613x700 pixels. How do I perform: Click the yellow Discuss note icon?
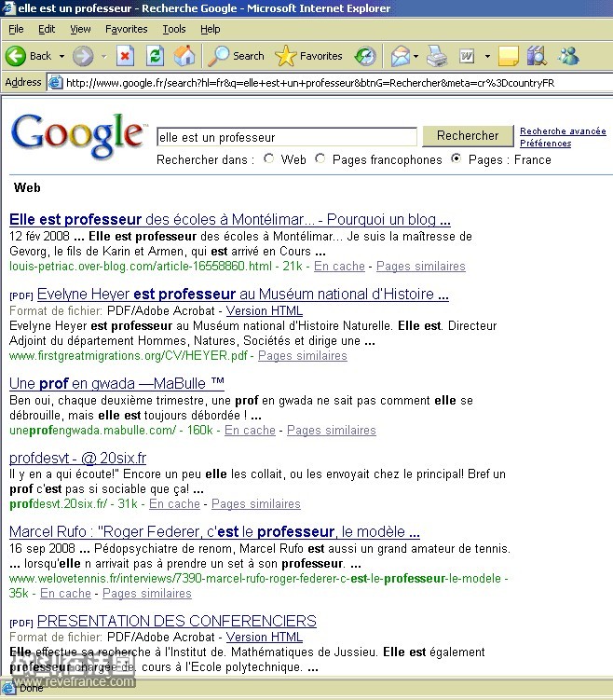click(x=508, y=56)
